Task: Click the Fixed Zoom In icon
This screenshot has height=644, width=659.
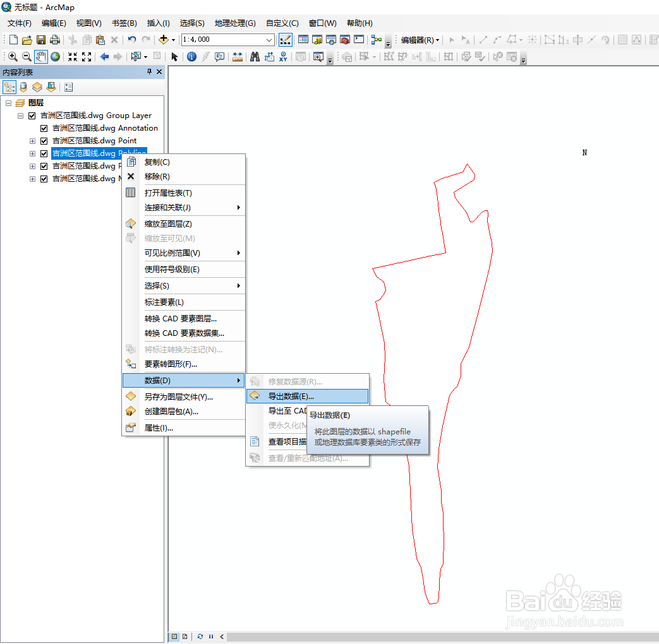Action: pos(73,57)
